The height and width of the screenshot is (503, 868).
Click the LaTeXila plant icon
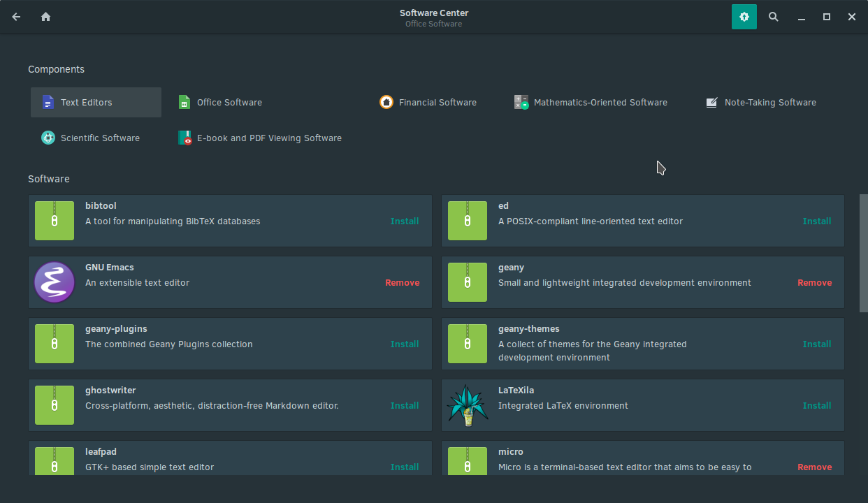coord(467,405)
